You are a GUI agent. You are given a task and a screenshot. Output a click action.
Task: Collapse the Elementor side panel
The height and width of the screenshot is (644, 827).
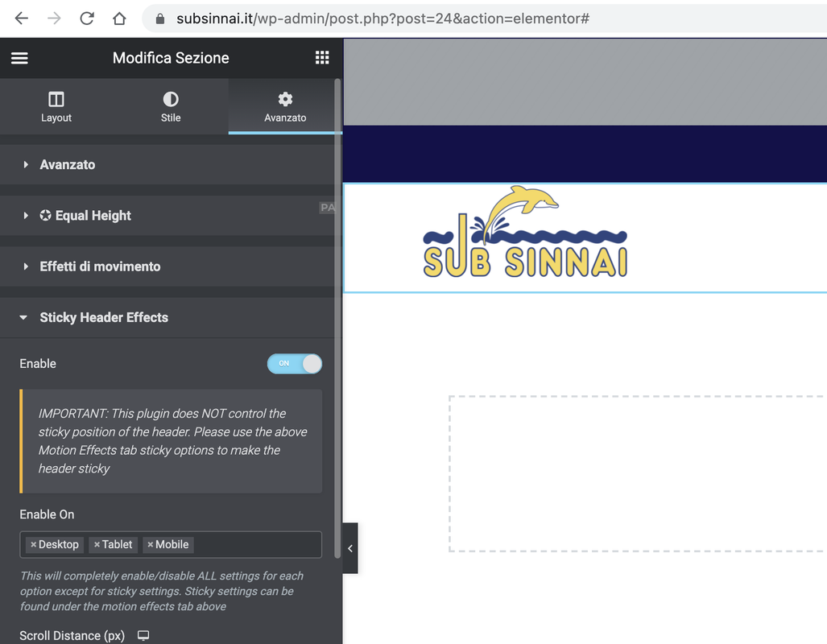(x=350, y=548)
